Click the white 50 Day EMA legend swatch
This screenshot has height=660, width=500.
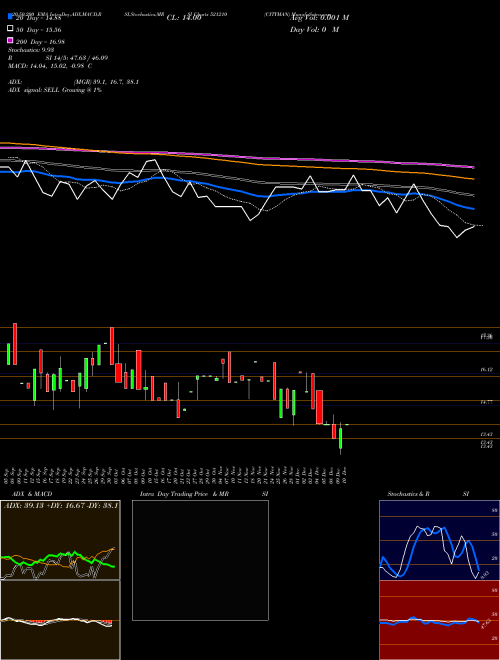(x=10, y=29)
